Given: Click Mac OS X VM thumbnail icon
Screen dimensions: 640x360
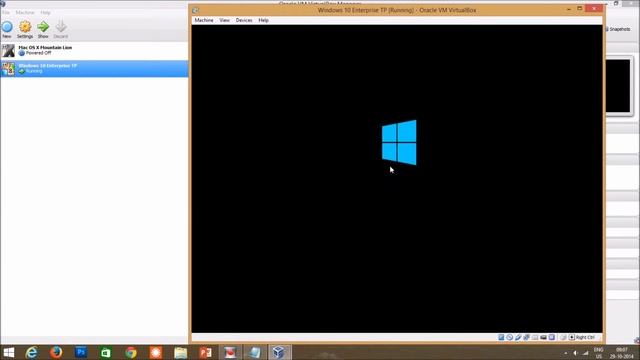Looking at the screenshot, I should tap(8, 51).
